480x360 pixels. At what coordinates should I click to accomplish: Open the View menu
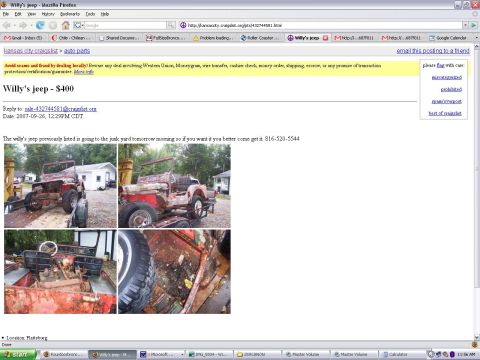coord(32,14)
